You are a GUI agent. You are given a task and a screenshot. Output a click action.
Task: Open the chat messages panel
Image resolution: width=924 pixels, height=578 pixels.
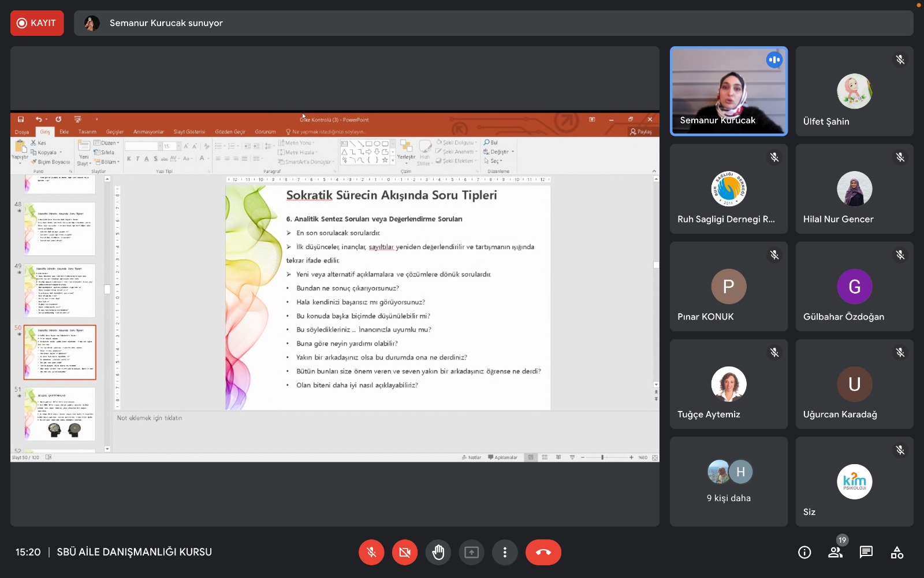tap(866, 553)
